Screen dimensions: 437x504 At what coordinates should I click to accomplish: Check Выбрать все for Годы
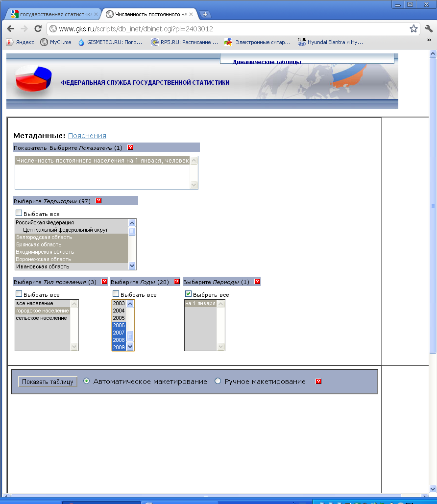(x=116, y=293)
